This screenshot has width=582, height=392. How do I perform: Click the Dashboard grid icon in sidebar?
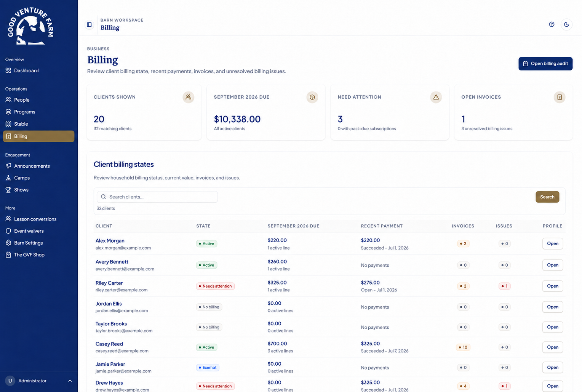(8, 70)
